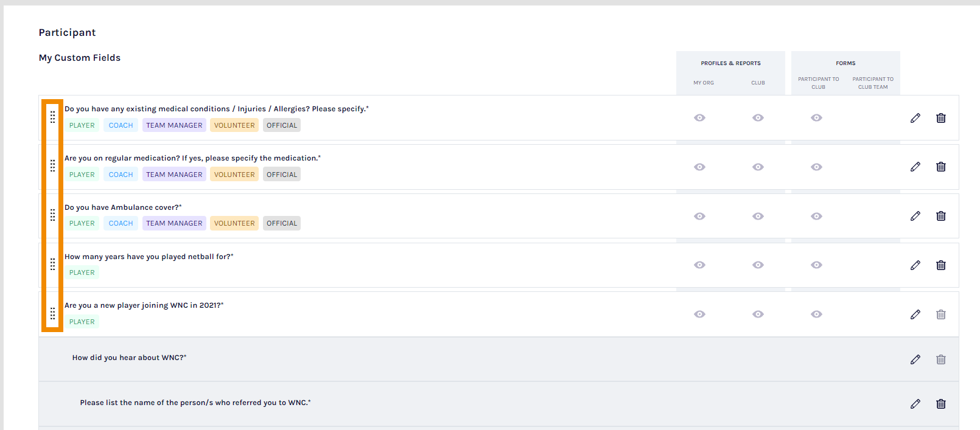Image resolution: width=980 pixels, height=430 pixels.
Task: Toggle My Org visibility for netball years question
Action: [x=699, y=265]
